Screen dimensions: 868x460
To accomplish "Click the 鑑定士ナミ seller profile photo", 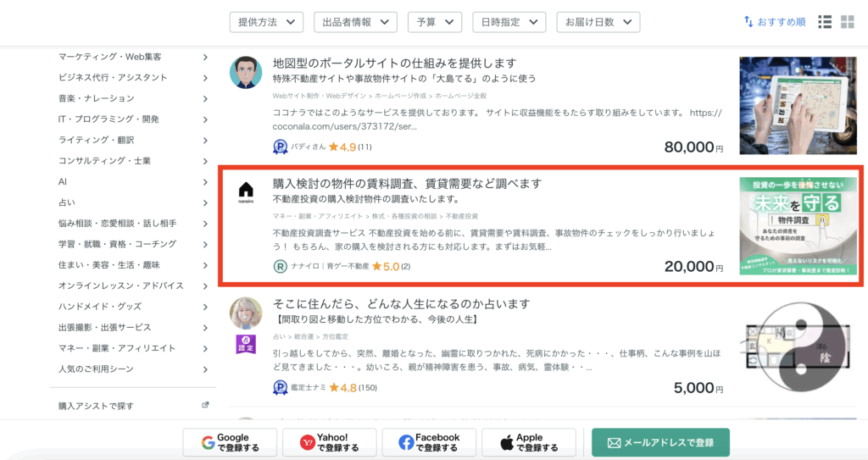I will tap(246, 313).
